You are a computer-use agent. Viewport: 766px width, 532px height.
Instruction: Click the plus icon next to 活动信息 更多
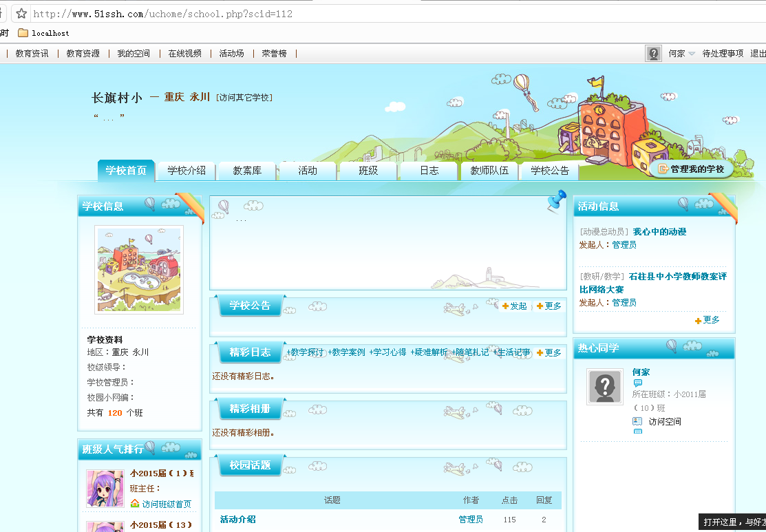click(x=698, y=321)
